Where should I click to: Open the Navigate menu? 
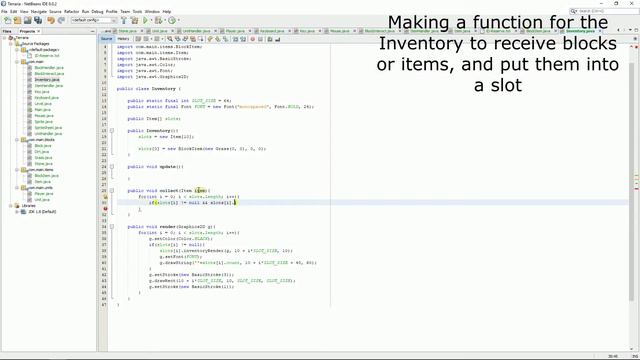[39, 11]
